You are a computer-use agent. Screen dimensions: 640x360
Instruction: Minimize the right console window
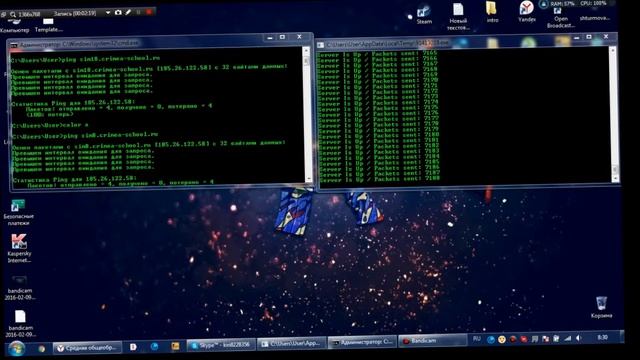[x=576, y=38]
